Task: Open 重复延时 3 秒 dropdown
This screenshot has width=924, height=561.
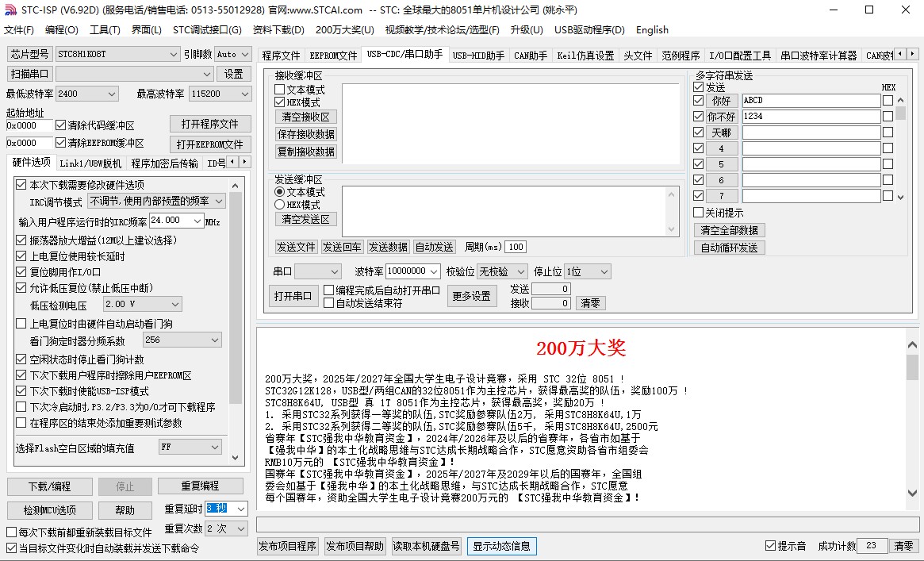Action: (241, 509)
